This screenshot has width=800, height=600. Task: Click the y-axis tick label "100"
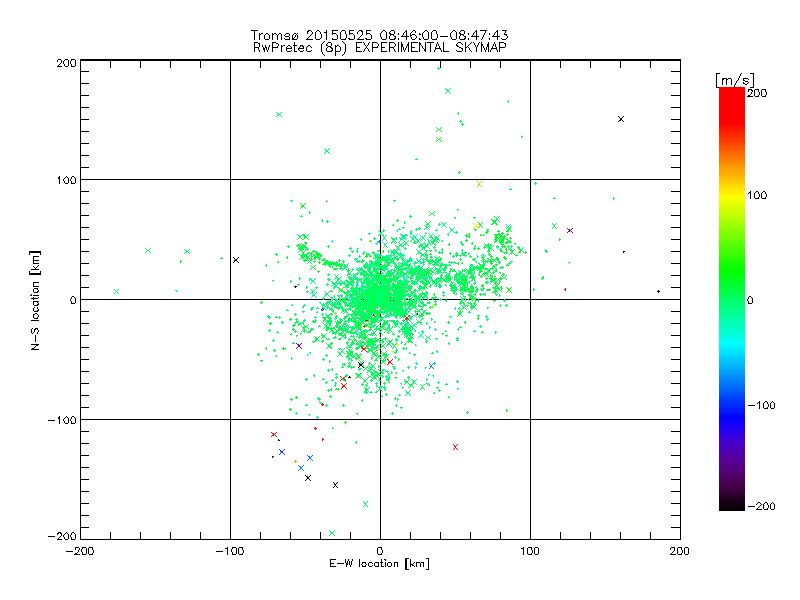click(66, 181)
